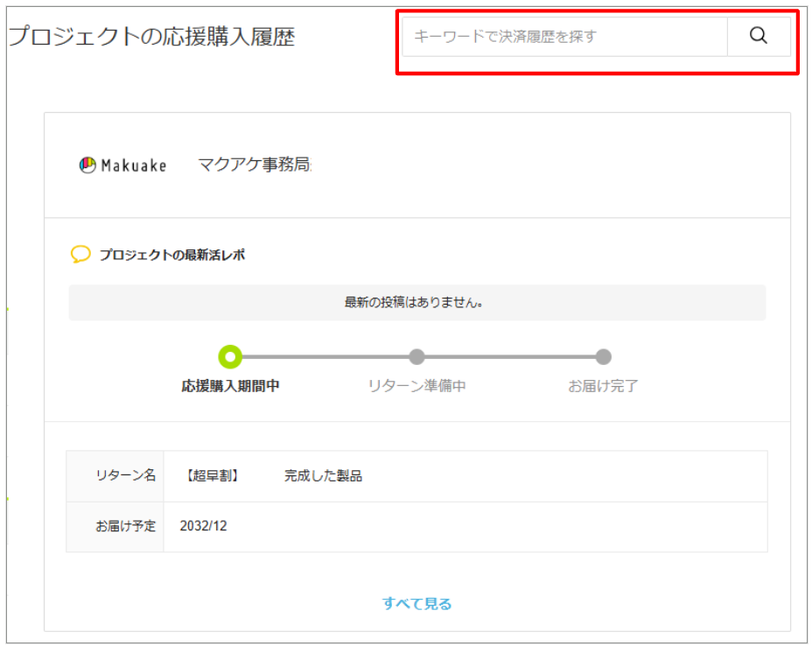Click the magnifying glass search button

(759, 36)
